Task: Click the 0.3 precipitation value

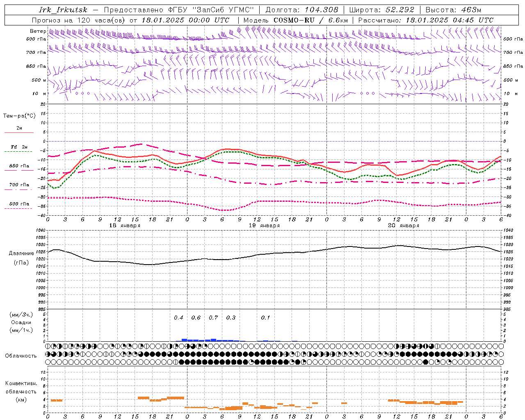Action: [x=231, y=317]
